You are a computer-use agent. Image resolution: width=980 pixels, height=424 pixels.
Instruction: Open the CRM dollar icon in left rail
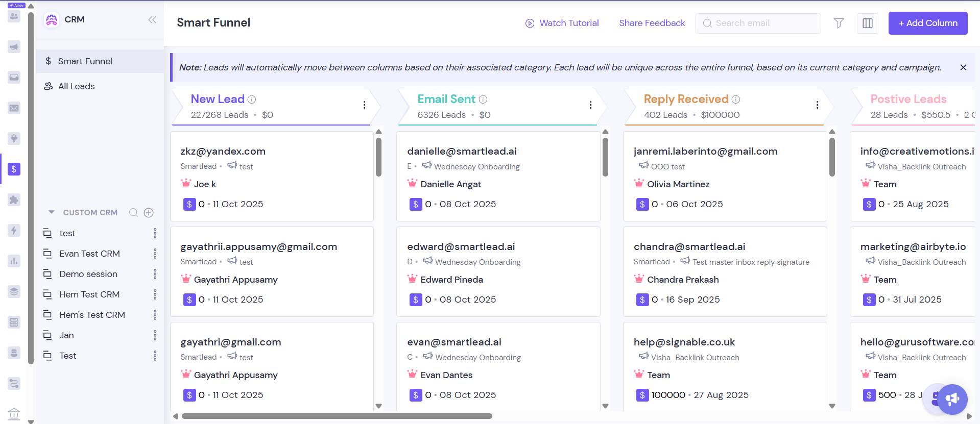click(x=14, y=169)
